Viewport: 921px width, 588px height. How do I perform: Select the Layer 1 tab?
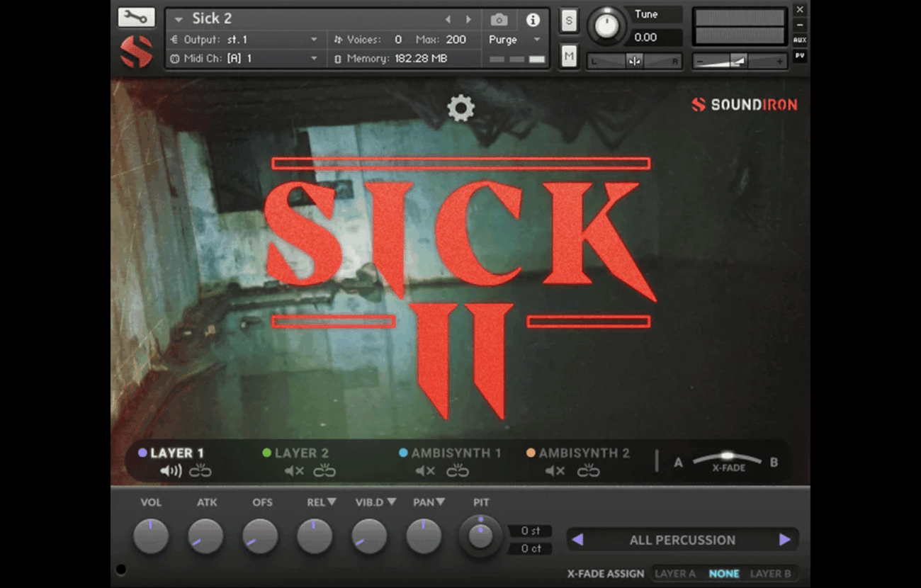click(x=178, y=453)
